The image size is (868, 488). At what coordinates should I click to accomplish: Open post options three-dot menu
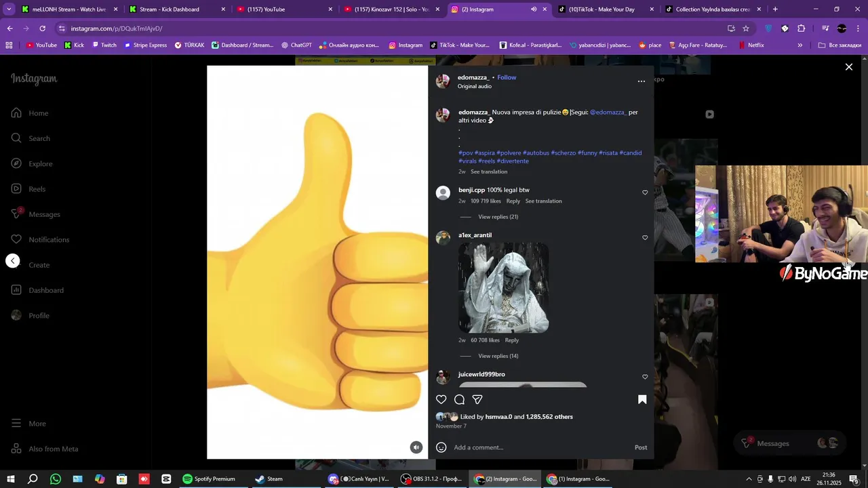(x=641, y=81)
